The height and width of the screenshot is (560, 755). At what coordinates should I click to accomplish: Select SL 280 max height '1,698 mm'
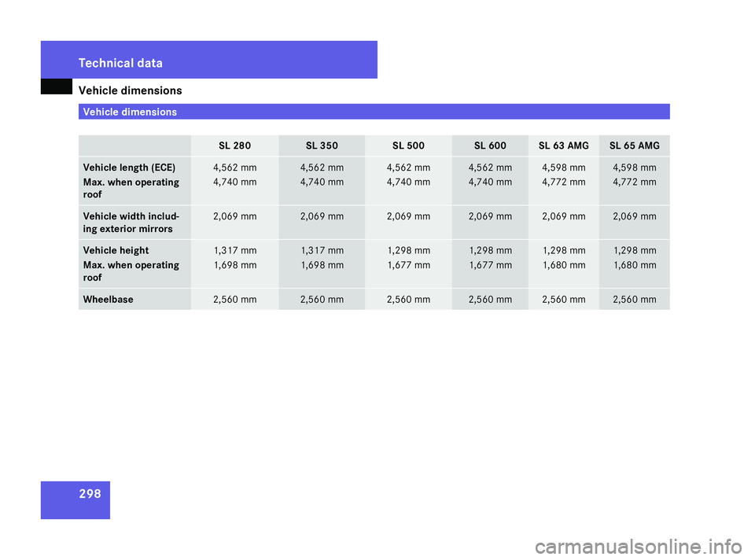click(235, 265)
